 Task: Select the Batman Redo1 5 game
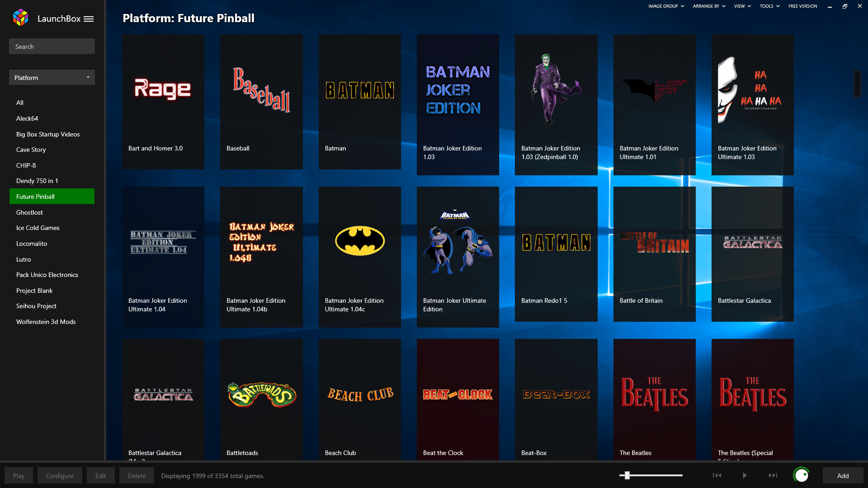pyautogui.click(x=556, y=254)
